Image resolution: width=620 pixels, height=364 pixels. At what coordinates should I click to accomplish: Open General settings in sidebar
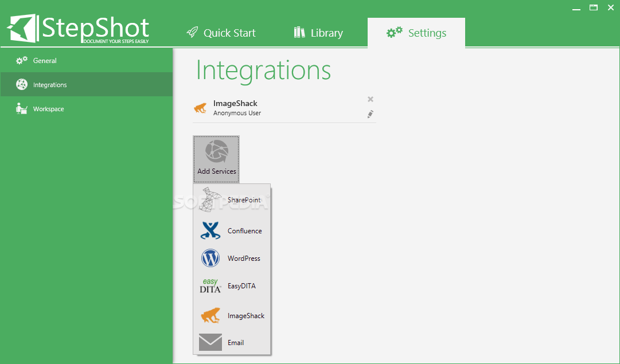click(x=87, y=60)
